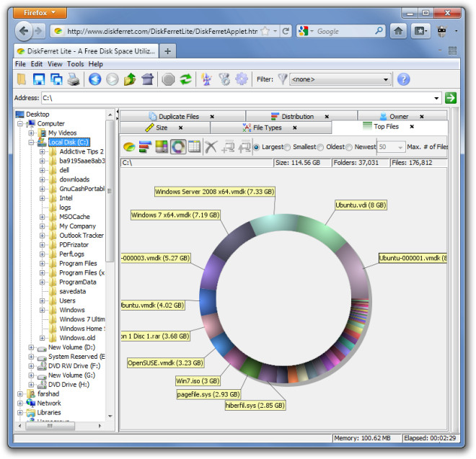This screenshot has width=476, height=459.
Task: Open the File menu
Action: (x=20, y=64)
